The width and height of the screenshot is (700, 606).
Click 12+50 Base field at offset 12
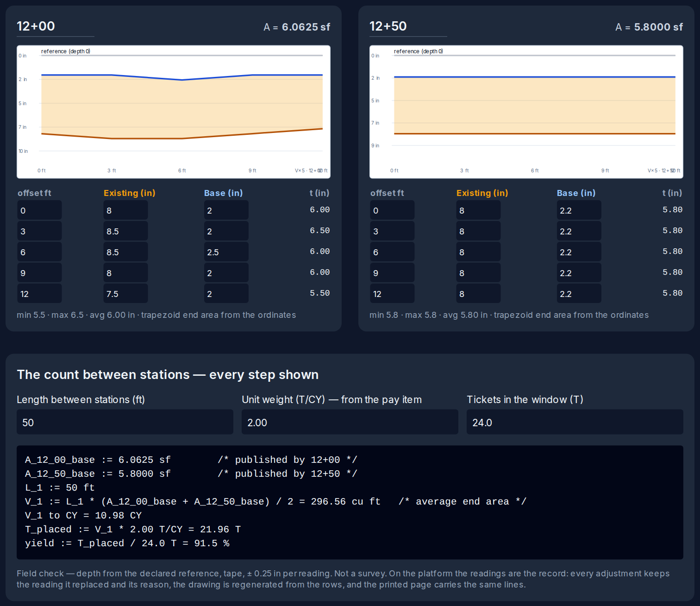579,293
